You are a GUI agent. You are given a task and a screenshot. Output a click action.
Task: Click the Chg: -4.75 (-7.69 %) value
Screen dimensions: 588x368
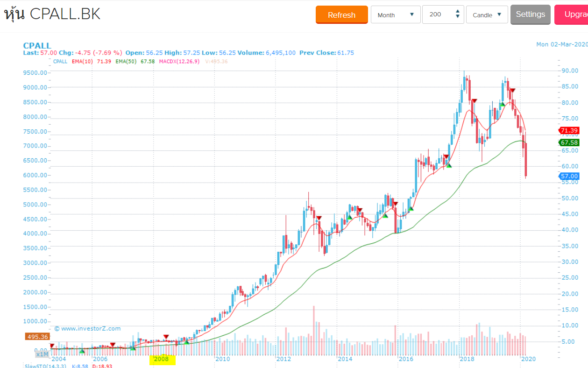(90, 53)
